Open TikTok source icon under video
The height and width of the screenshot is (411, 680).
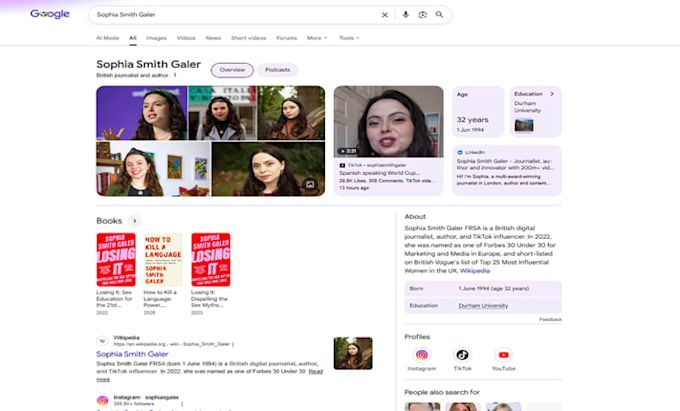pyautogui.click(x=342, y=165)
